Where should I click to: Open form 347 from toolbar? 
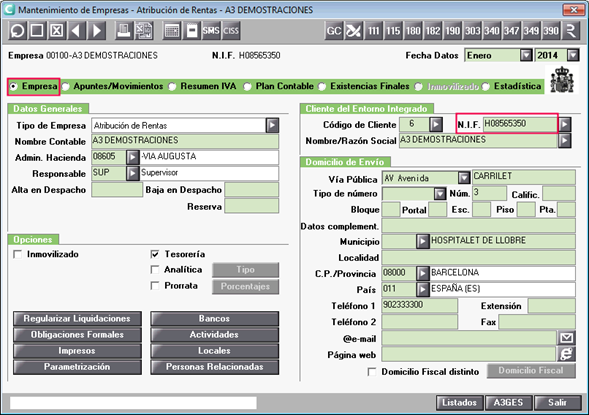[512, 30]
